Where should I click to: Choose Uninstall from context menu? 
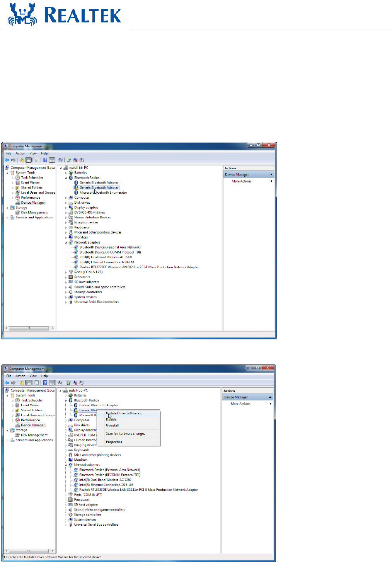[112, 425]
